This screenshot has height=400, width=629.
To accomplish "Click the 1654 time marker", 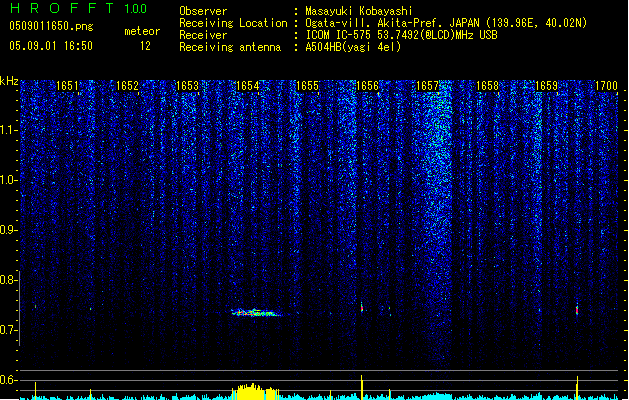I will pyautogui.click(x=248, y=85).
